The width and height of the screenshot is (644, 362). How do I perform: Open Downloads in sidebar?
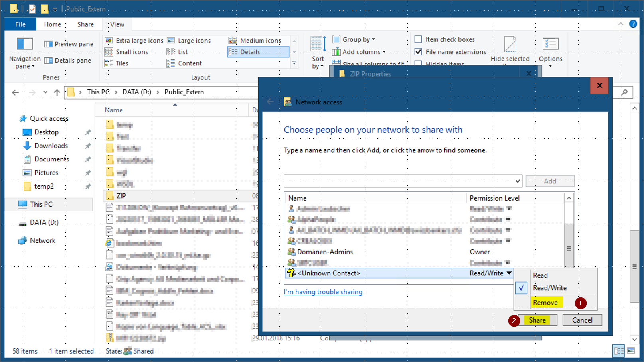[45, 146]
